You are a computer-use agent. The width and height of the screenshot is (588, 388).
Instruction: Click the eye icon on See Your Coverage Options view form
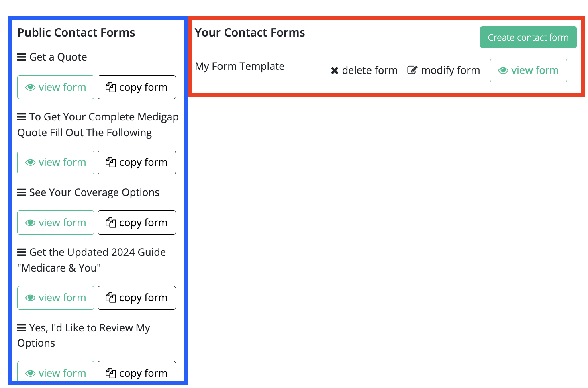pos(31,223)
